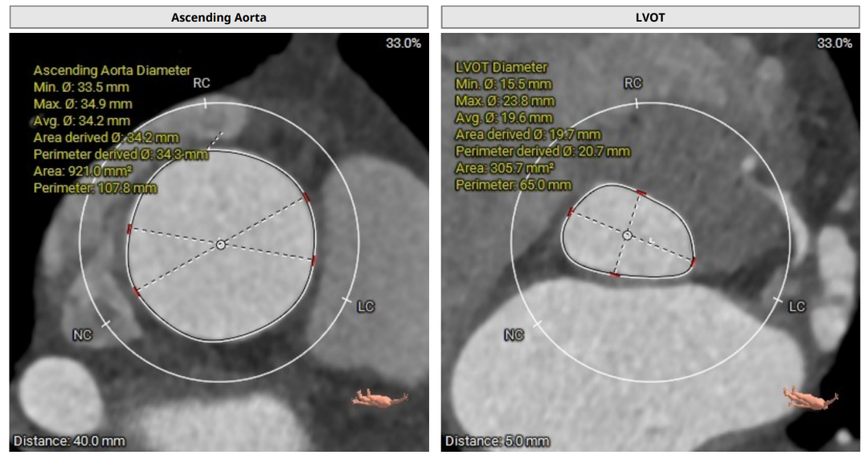
Task: Click the center point of LVOT contour
Action: tap(627, 236)
